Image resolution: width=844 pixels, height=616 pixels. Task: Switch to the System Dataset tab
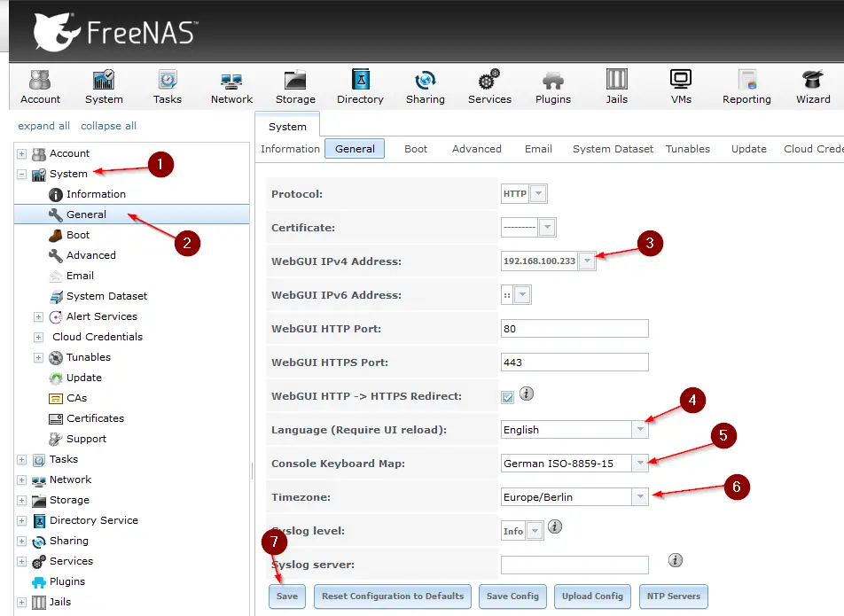613,149
